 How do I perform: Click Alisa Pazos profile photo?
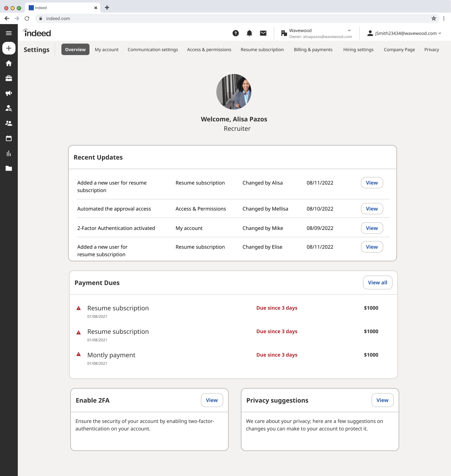click(x=234, y=92)
